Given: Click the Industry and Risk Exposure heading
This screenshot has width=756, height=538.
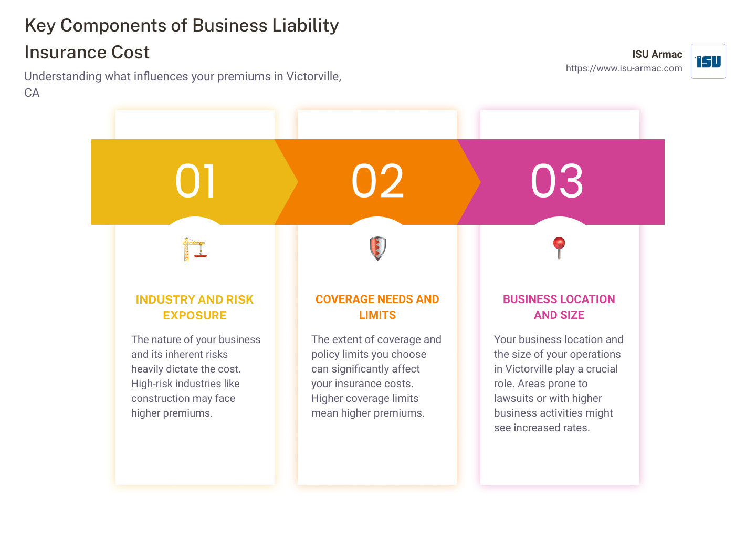Looking at the screenshot, I should [195, 307].
